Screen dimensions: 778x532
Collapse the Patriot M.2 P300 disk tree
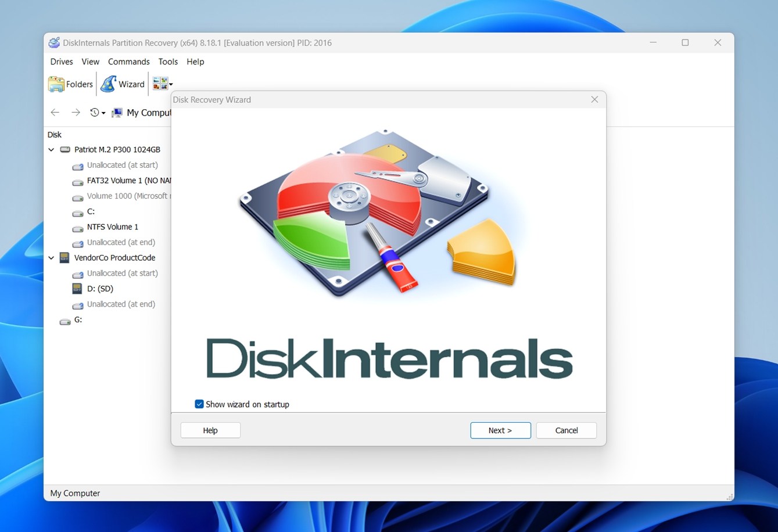[52, 150]
